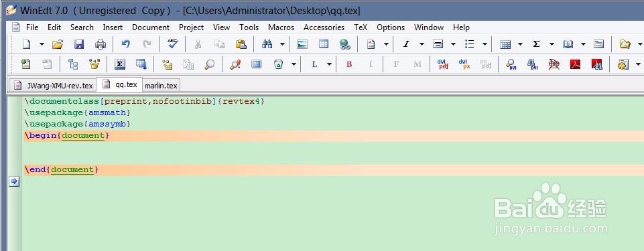
Task: Switch to the JWang-XMU-rev.tex tab
Action: [52, 85]
